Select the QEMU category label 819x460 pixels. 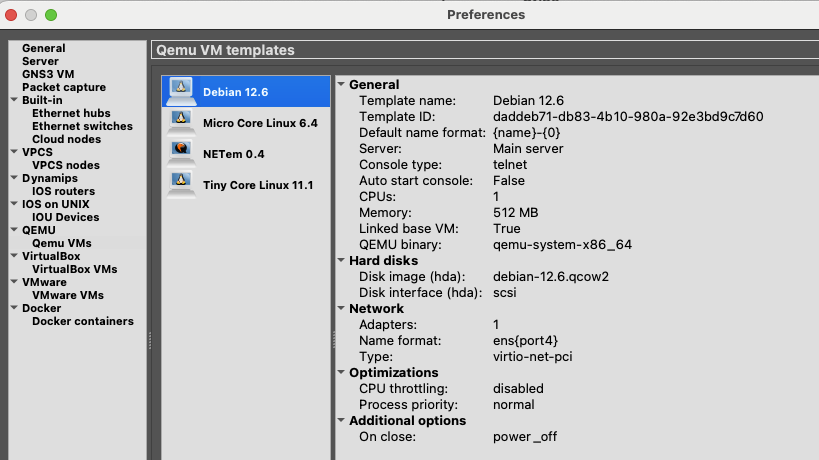[39, 230]
